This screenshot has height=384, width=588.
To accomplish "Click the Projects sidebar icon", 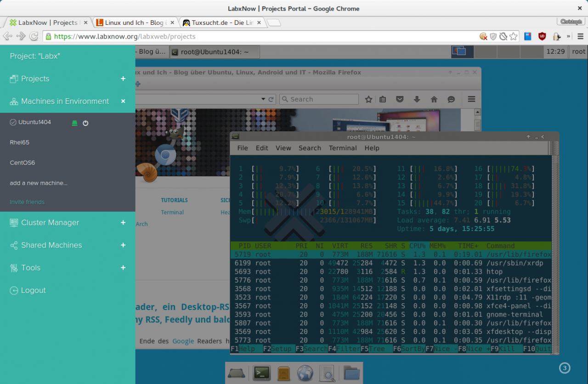I will [x=14, y=79].
